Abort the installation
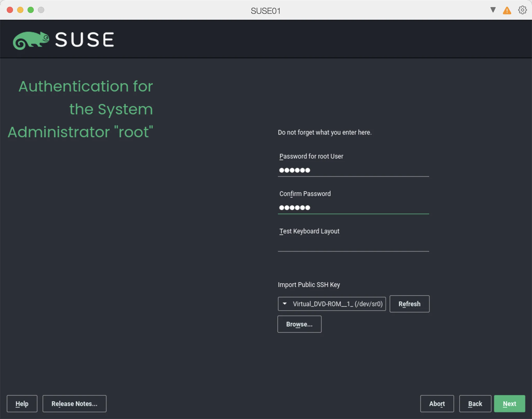532x419 pixels. coord(437,403)
